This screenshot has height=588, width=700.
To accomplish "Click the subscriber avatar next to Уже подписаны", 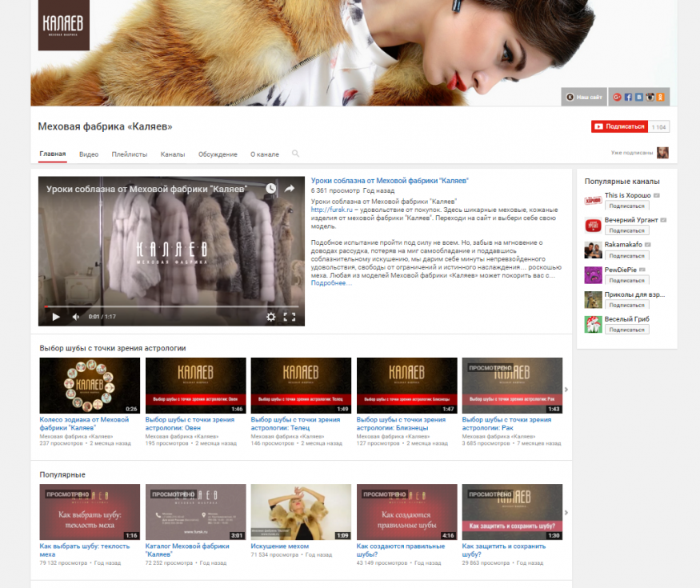I will pyautogui.click(x=662, y=153).
